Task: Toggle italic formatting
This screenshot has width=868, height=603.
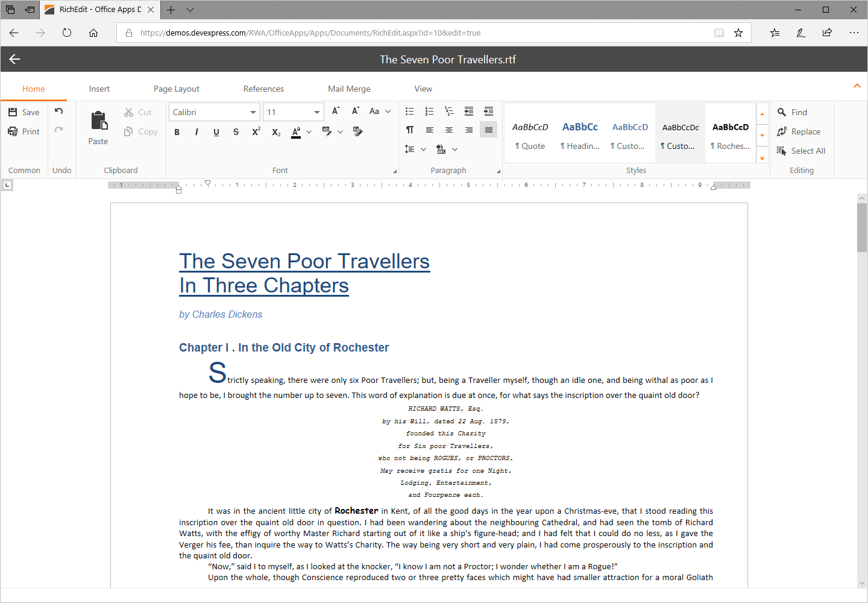Action: pyautogui.click(x=197, y=132)
